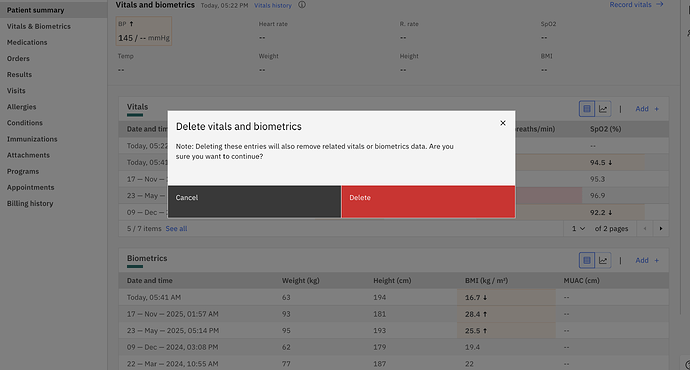This screenshot has height=370, width=690.
Task: Click plus icon beside Biometrics Add
Action: pos(657,260)
